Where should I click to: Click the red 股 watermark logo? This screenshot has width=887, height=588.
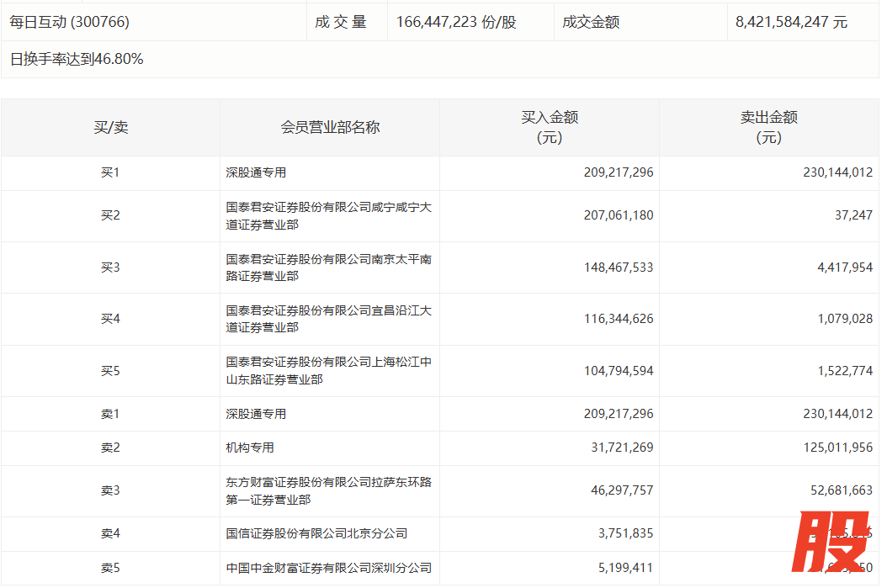[833, 544]
